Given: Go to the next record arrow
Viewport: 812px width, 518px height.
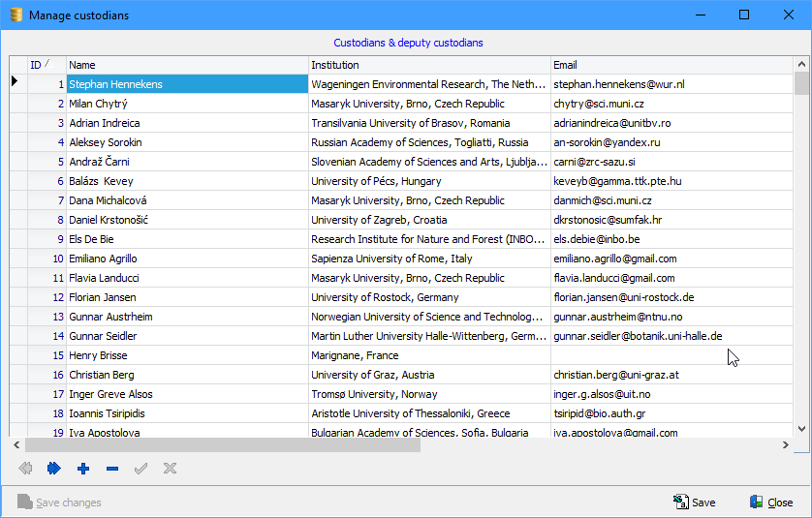Looking at the screenshot, I should click(x=54, y=469).
